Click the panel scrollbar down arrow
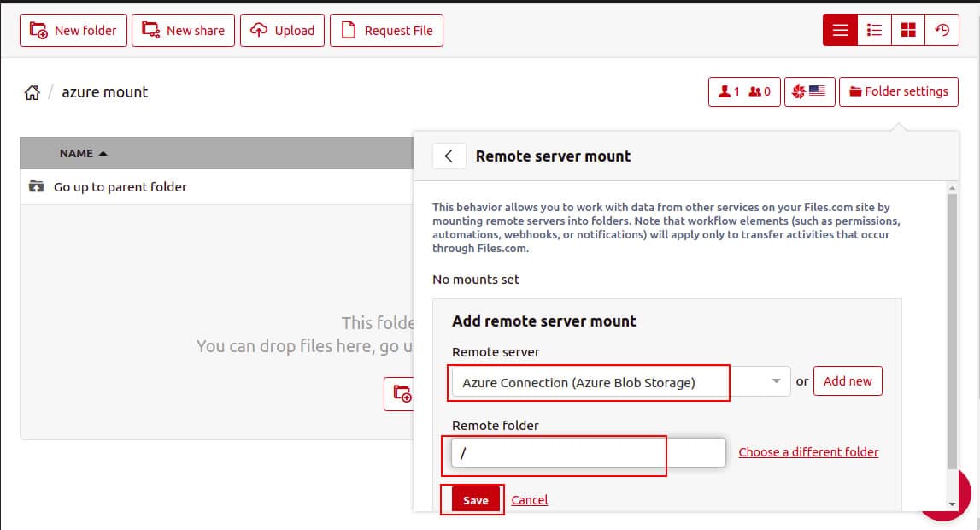Viewport: 980px width, 530px height. [x=952, y=503]
